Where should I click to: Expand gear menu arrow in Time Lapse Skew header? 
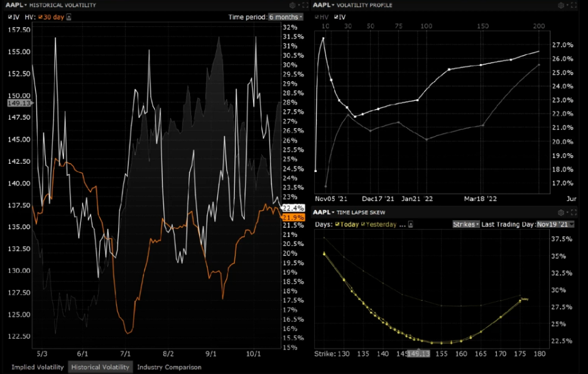pyautogui.click(x=567, y=213)
